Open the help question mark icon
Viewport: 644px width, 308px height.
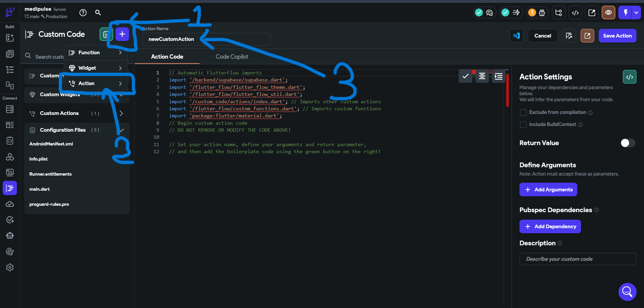pyautogui.click(x=83, y=13)
